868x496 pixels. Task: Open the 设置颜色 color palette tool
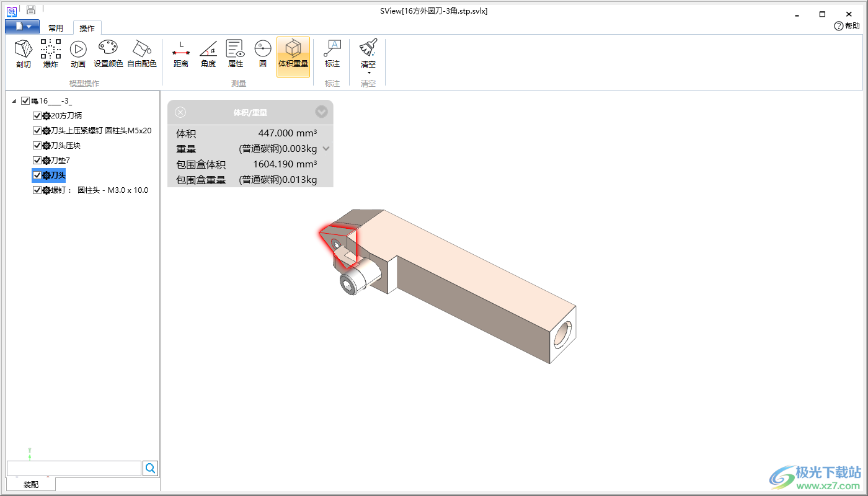click(108, 53)
